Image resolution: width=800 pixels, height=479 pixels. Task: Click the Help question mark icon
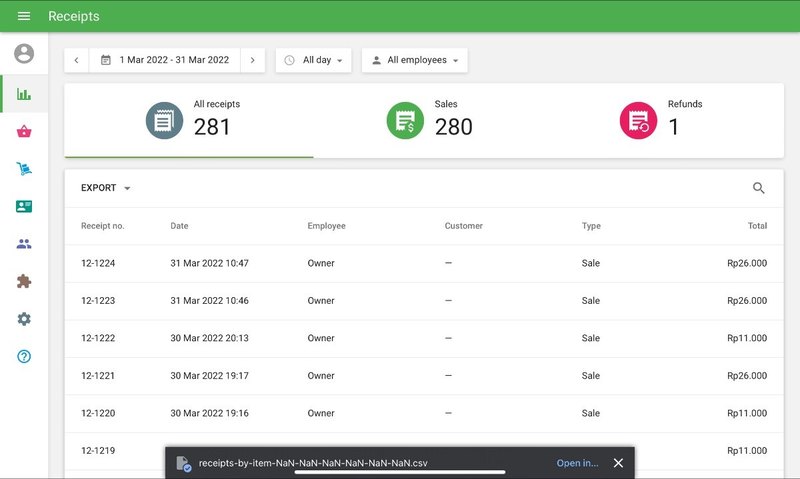24,356
